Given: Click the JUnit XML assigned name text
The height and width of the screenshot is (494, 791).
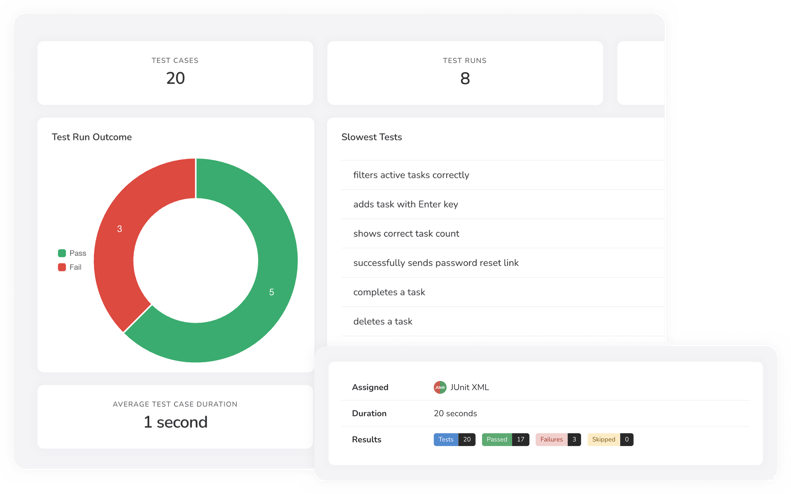Looking at the screenshot, I should coord(470,387).
